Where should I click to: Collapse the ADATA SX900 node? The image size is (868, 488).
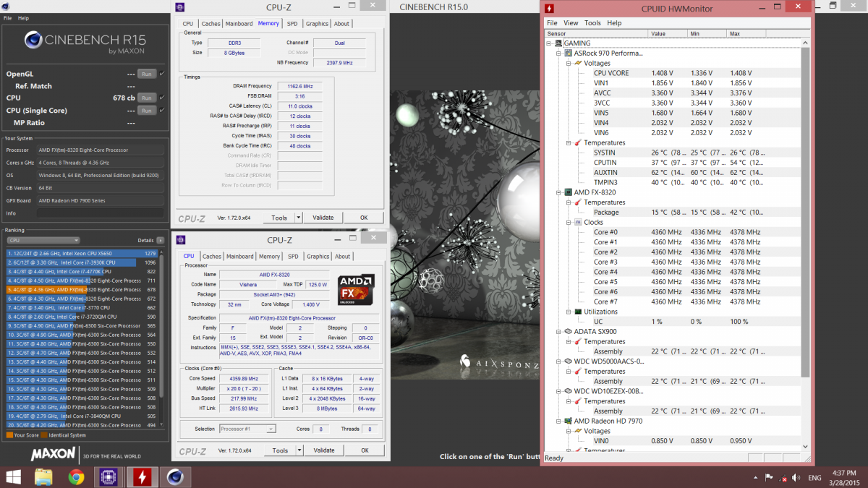pos(559,332)
